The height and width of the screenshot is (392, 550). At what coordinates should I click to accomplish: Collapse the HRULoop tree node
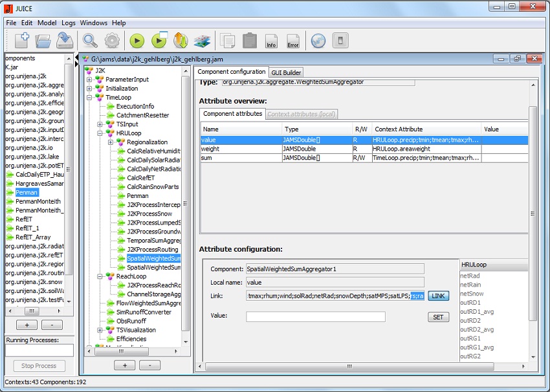click(x=100, y=133)
